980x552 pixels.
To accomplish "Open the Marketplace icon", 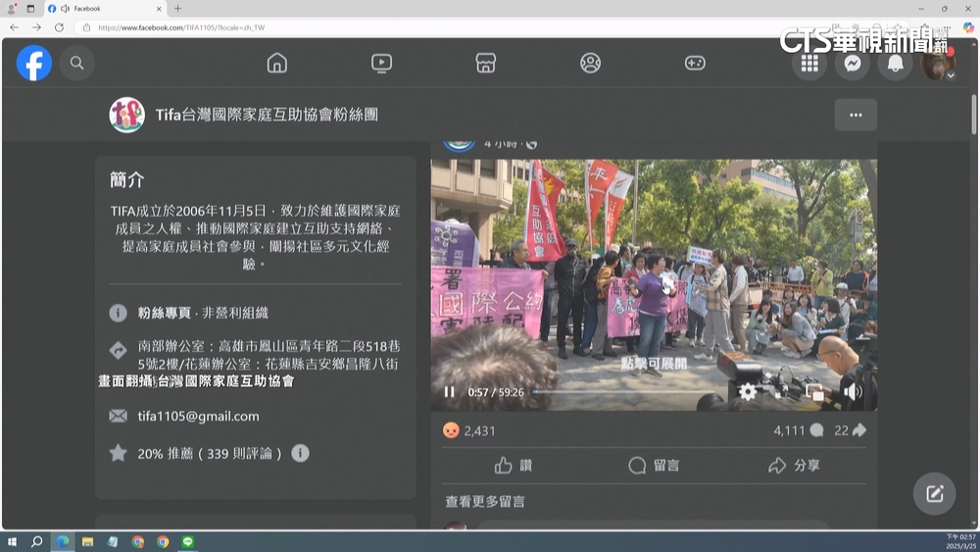I will click(x=486, y=63).
